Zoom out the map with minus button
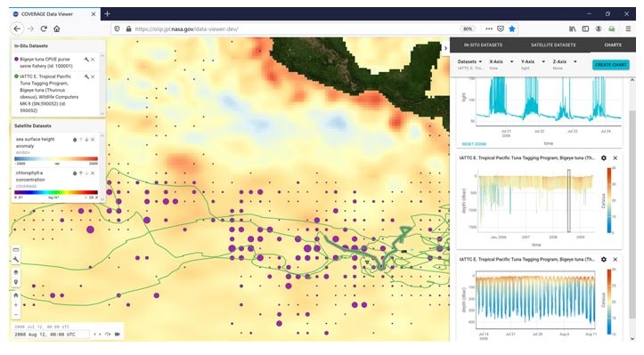This screenshot has width=644, height=355. coord(16,315)
